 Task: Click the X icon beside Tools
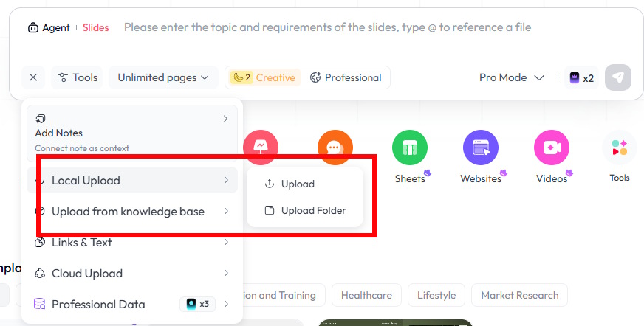(33, 77)
